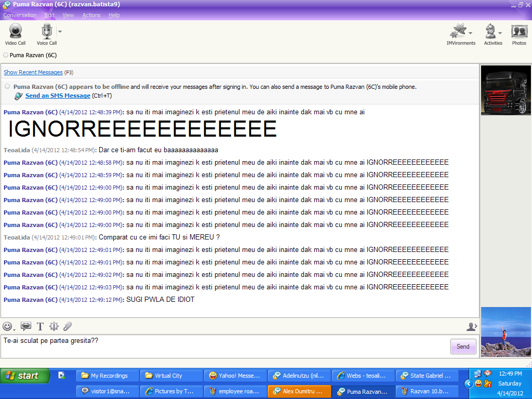Screen dimensions: 532x399
Task: Click the SMS phone icon
Action: point(18,96)
